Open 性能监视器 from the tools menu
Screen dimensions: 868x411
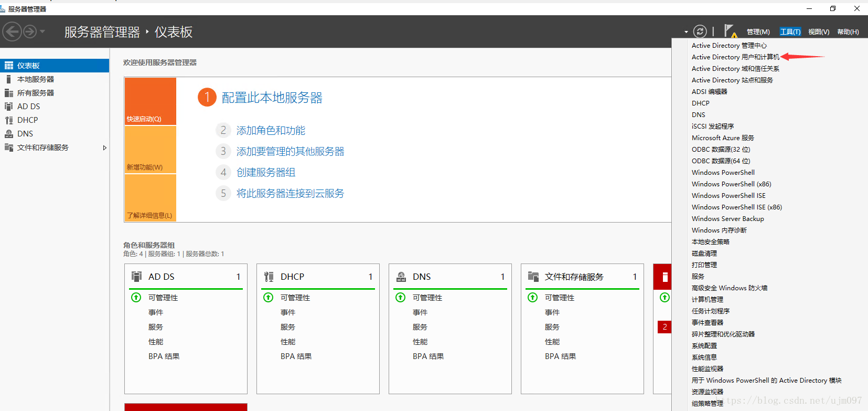point(708,369)
